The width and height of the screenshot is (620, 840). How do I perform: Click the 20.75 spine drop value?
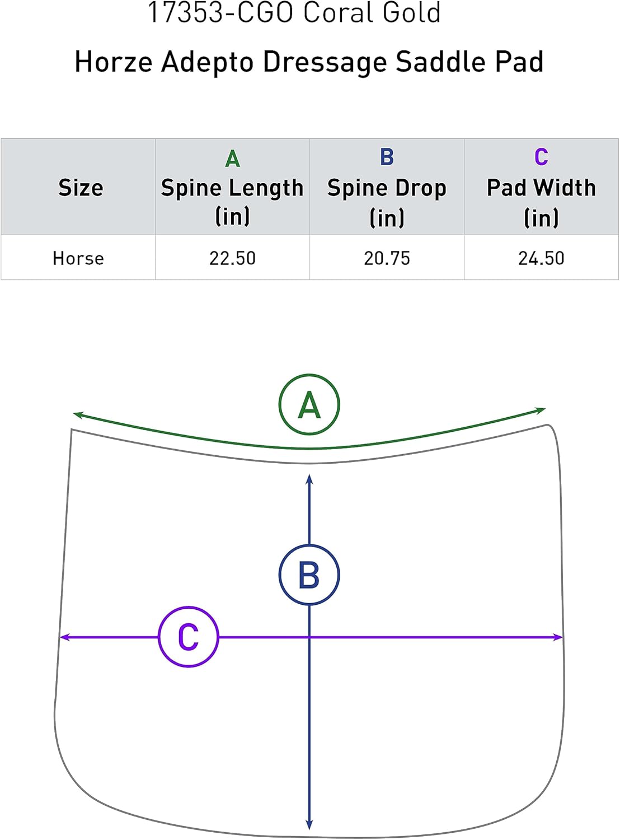click(387, 258)
